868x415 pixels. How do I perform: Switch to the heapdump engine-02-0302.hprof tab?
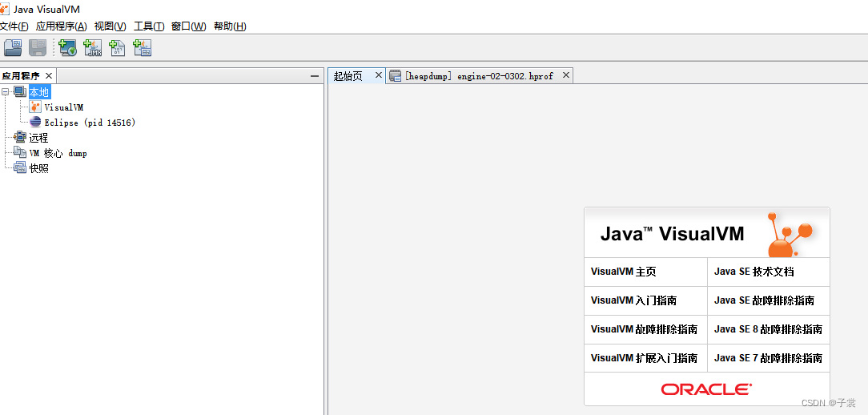[x=479, y=76]
